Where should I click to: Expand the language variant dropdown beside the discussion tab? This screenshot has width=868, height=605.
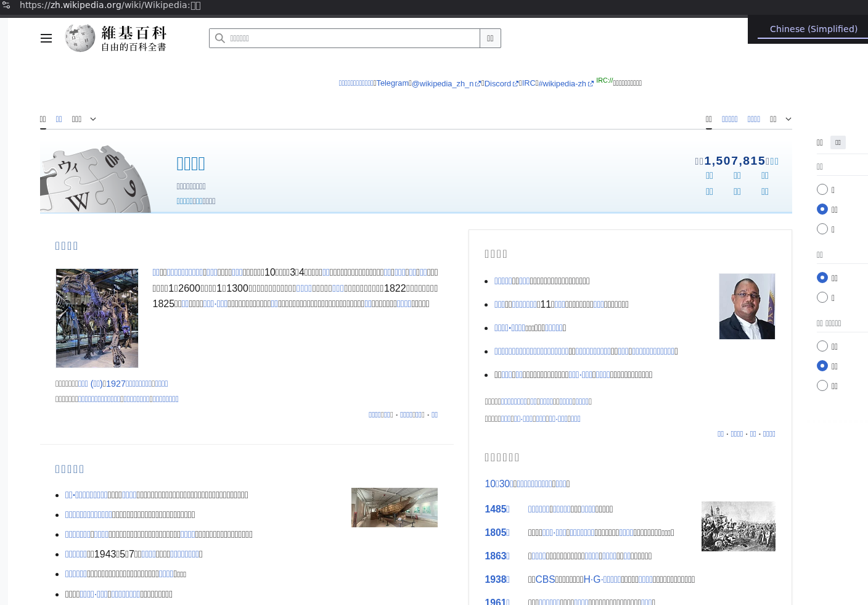(x=84, y=119)
